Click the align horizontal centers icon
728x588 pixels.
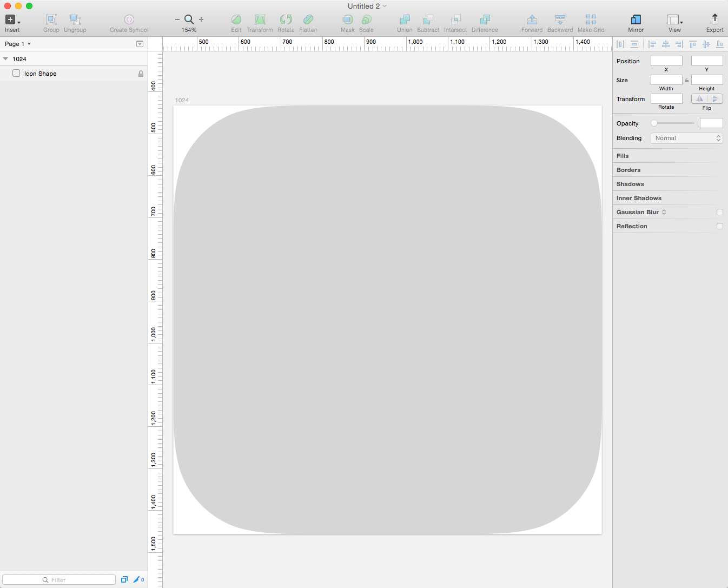point(666,44)
